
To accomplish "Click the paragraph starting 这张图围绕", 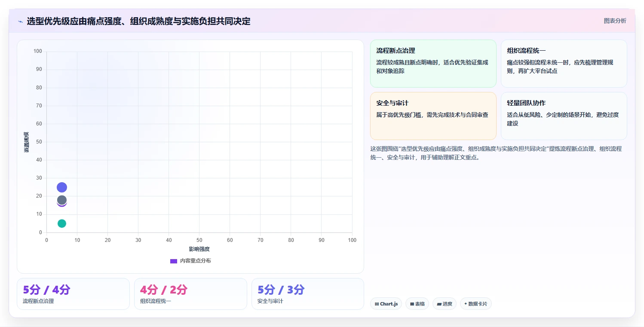I will click(496, 153).
